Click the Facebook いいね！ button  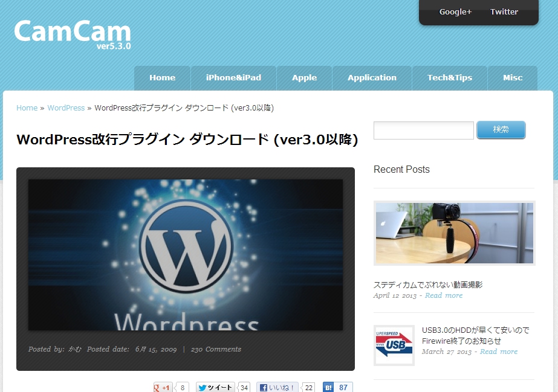[278, 387]
